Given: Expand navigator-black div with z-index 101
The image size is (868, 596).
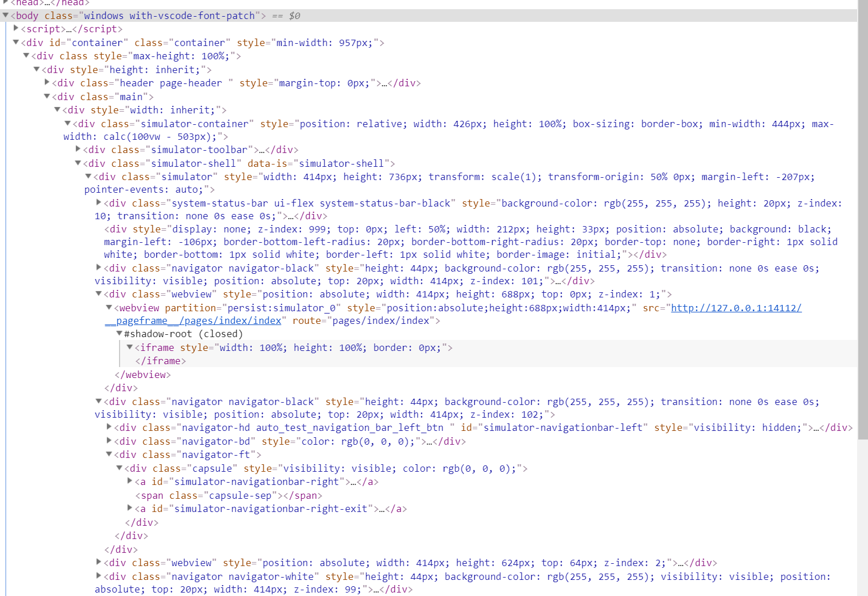Looking at the screenshot, I should 99,268.
